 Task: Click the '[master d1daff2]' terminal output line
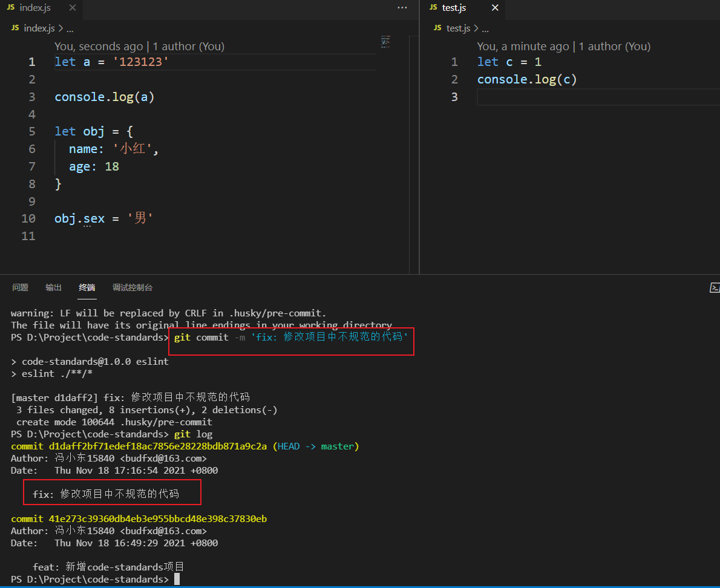[131, 397]
